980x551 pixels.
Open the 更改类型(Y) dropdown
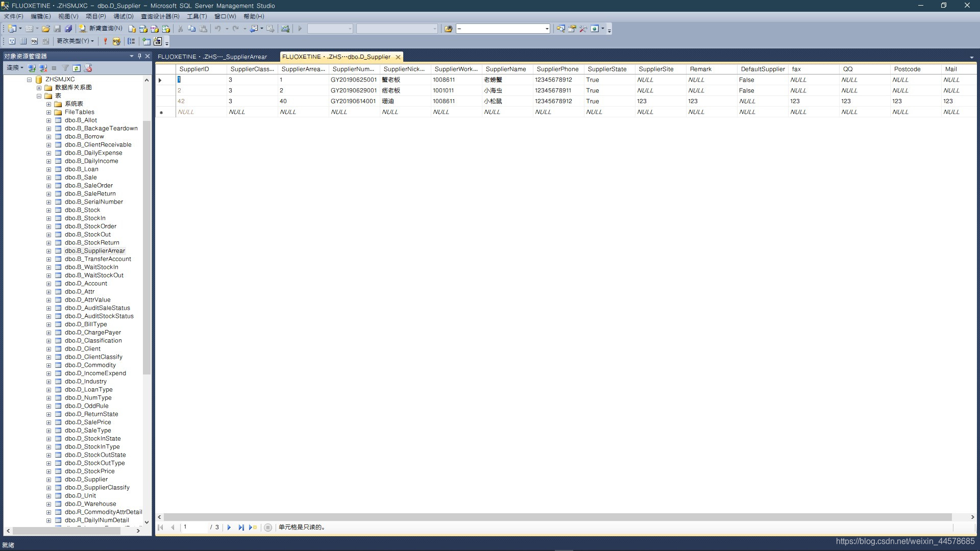[76, 41]
